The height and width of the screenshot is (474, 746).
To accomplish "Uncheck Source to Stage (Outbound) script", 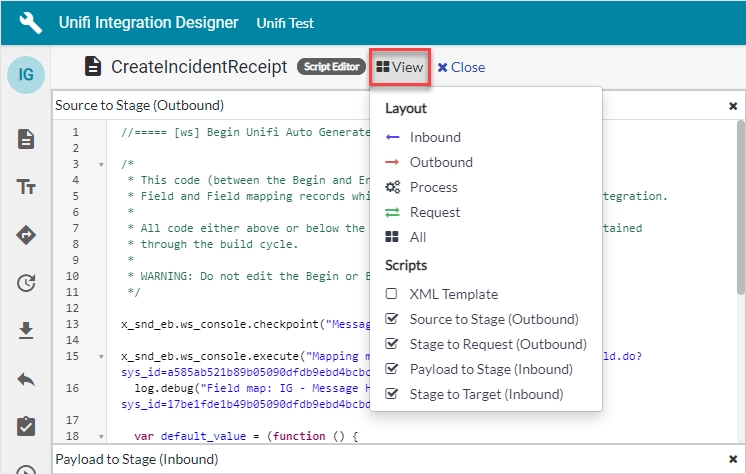I will click(x=393, y=320).
